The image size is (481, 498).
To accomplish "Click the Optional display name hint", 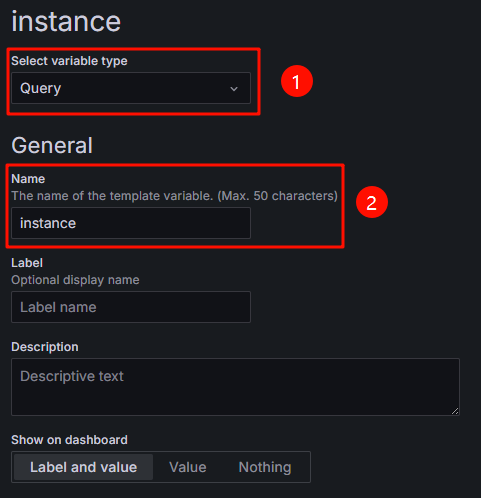I will coord(75,280).
